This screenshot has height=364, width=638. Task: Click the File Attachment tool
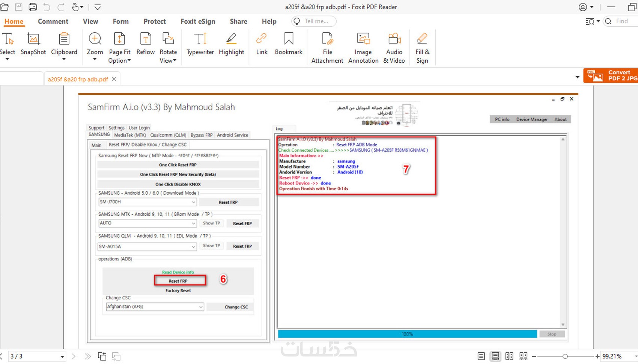tap(327, 48)
